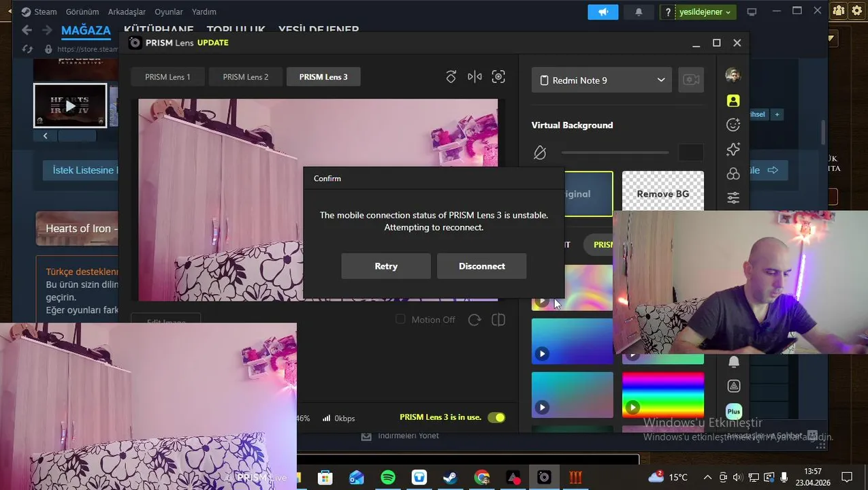Go to the MAĞAZA tab in Steam

86,30
